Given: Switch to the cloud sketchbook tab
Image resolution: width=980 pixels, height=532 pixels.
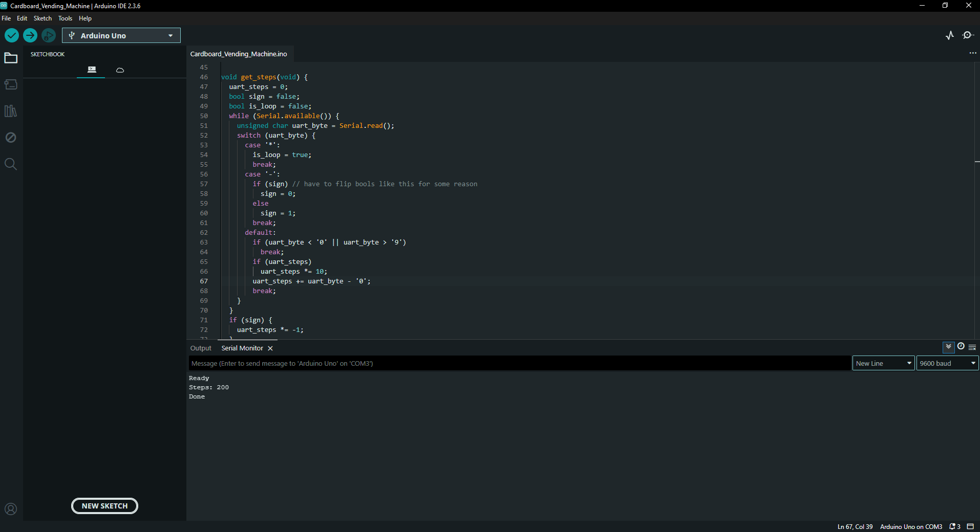Looking at the screenshot, I should tap(120, 70).
